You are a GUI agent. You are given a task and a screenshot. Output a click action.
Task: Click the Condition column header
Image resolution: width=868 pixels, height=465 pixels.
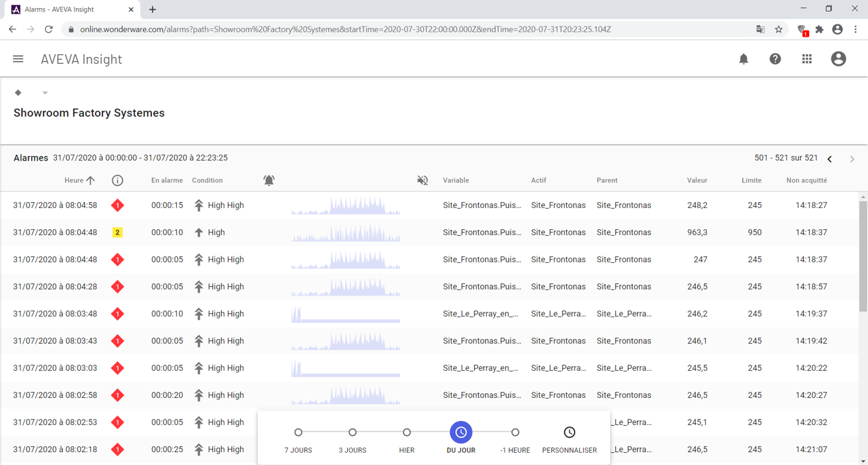tap(208, 180)
